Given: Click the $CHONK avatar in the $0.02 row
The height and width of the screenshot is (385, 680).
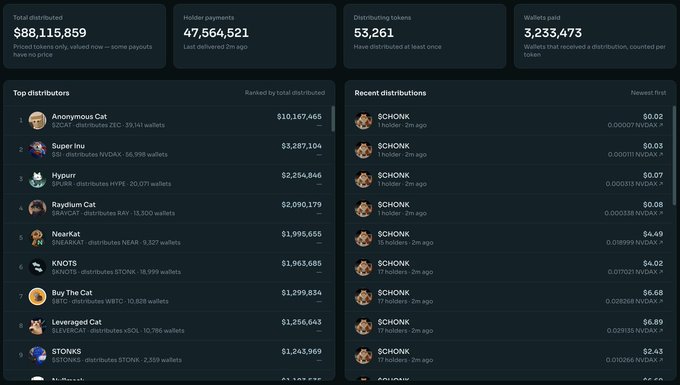Looking at the screenshot, I should click(363, 121).
